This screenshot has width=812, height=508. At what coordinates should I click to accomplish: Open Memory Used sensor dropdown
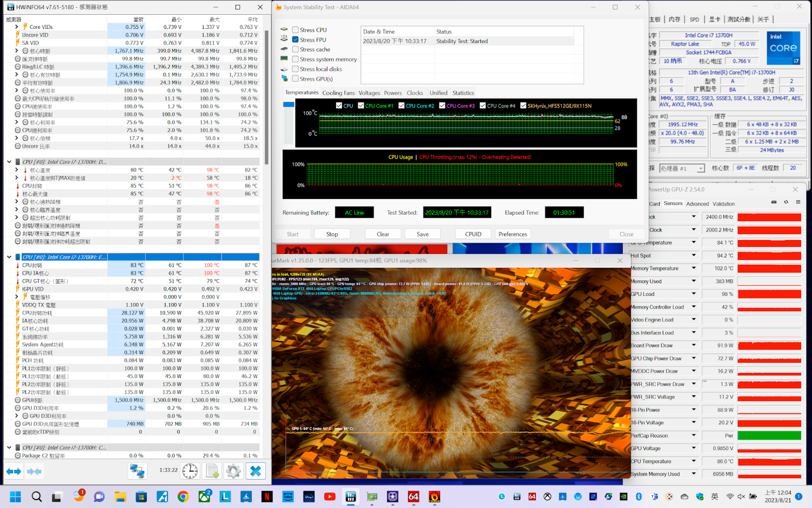coord(694,281)
